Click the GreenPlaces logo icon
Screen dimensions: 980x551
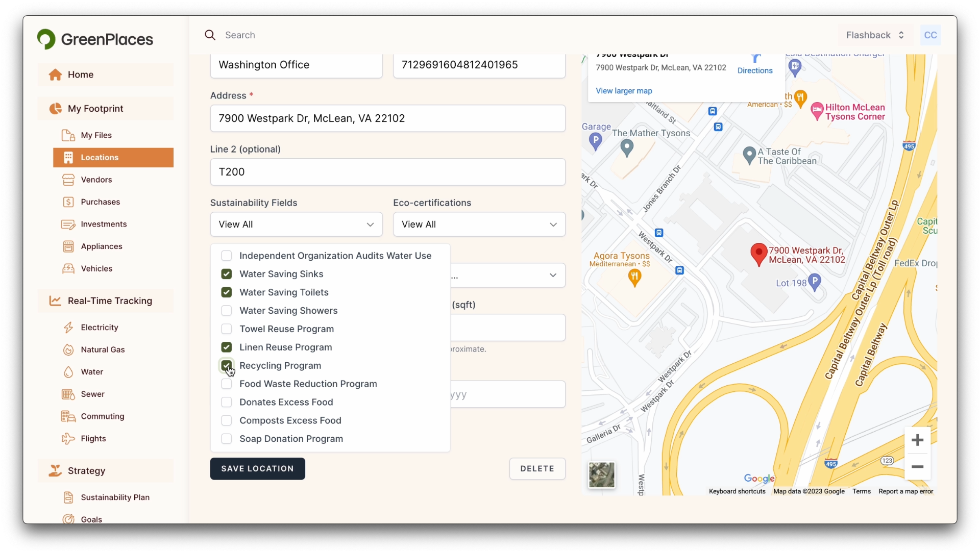(46, 39)
